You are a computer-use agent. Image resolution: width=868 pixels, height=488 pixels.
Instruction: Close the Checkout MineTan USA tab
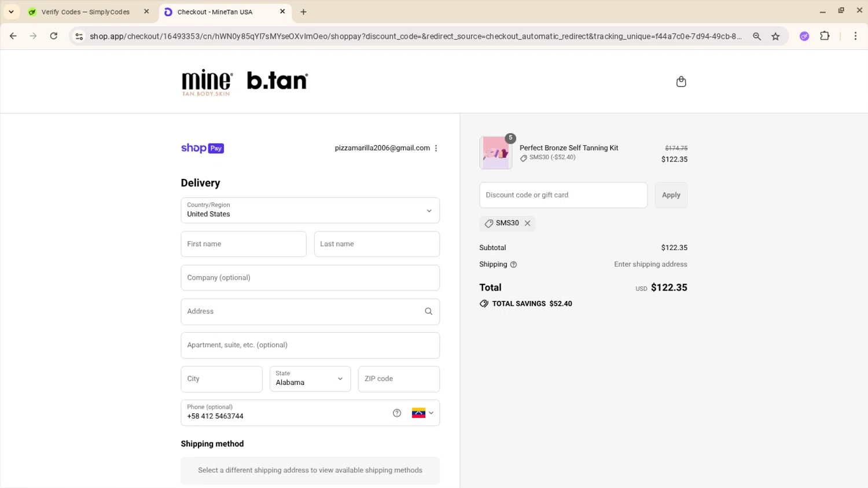(282, 12)
